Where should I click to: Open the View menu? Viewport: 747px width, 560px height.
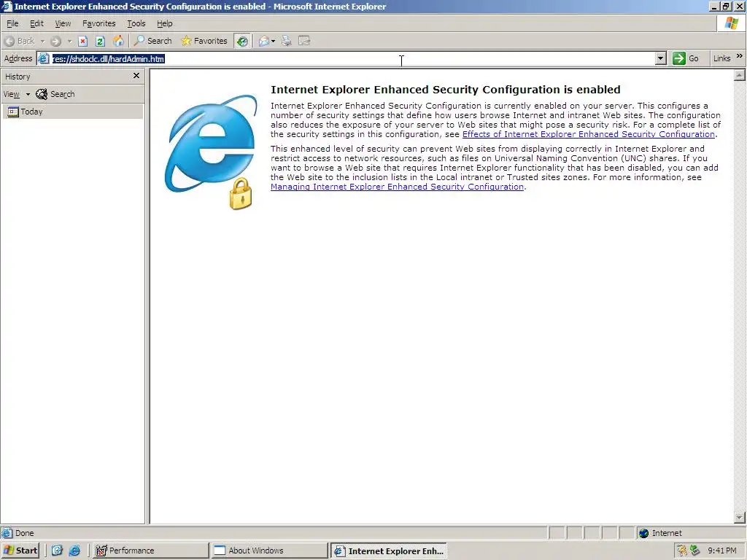[x=63, y=23]
